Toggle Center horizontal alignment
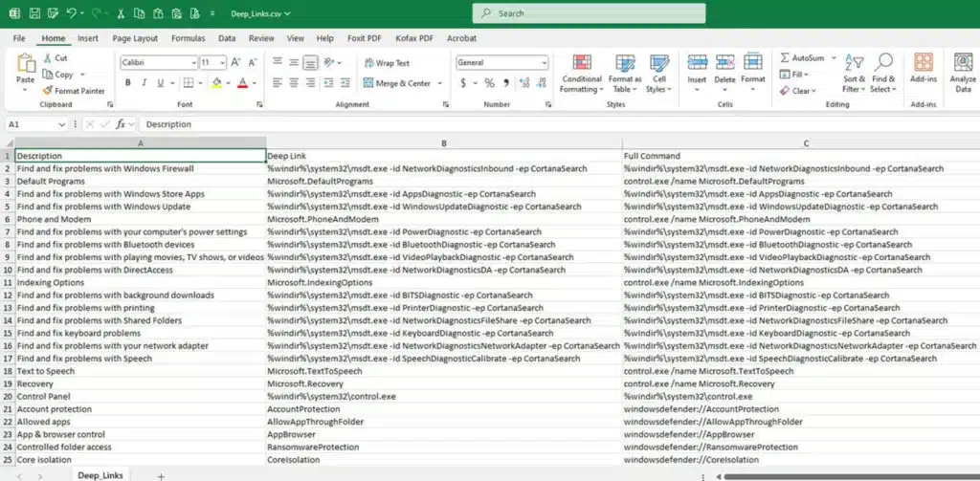 pos(293,83)
